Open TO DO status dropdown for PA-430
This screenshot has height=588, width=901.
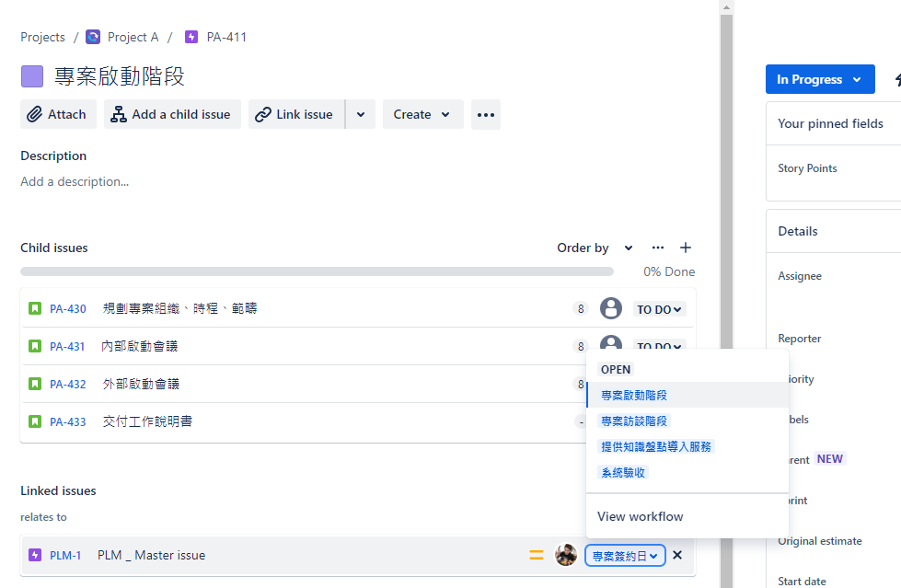tap(659, 309)
